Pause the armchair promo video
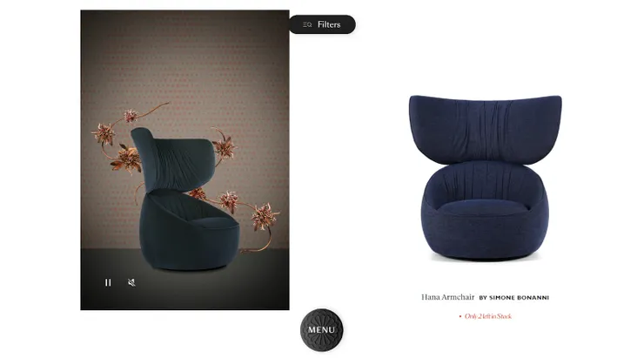This screenshot has height=358, width=644. click(108, 282)
